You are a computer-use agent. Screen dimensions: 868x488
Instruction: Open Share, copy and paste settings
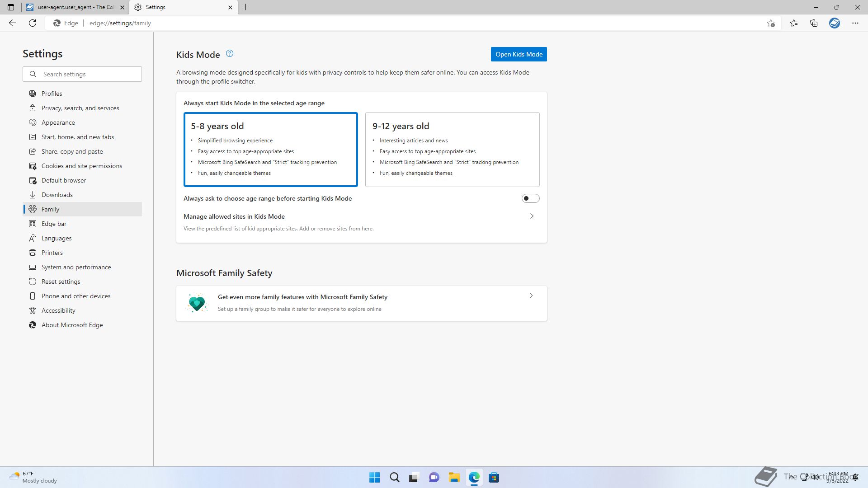[82, 151]
